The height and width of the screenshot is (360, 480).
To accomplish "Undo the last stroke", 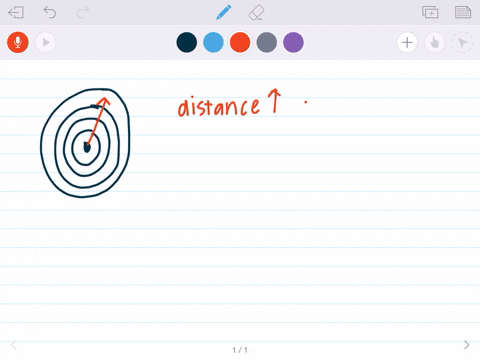I will (50, 13).
